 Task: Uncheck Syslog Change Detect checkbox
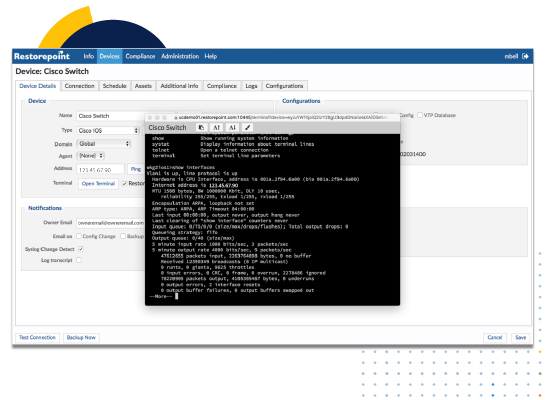click(x=81, y=249)
